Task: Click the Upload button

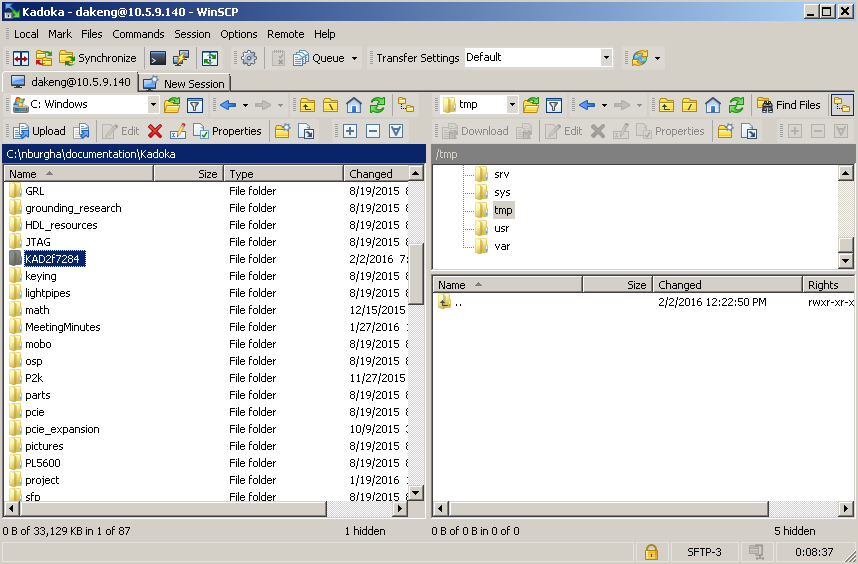Action: (x=39, y=131)
